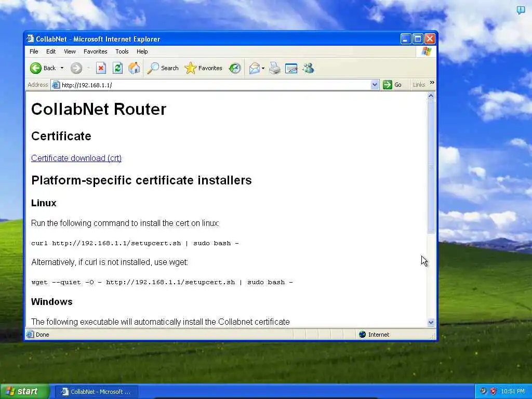Screen dimensions: 532x399
Task: Click the Done status bar page icon
Action: point(30,335)
